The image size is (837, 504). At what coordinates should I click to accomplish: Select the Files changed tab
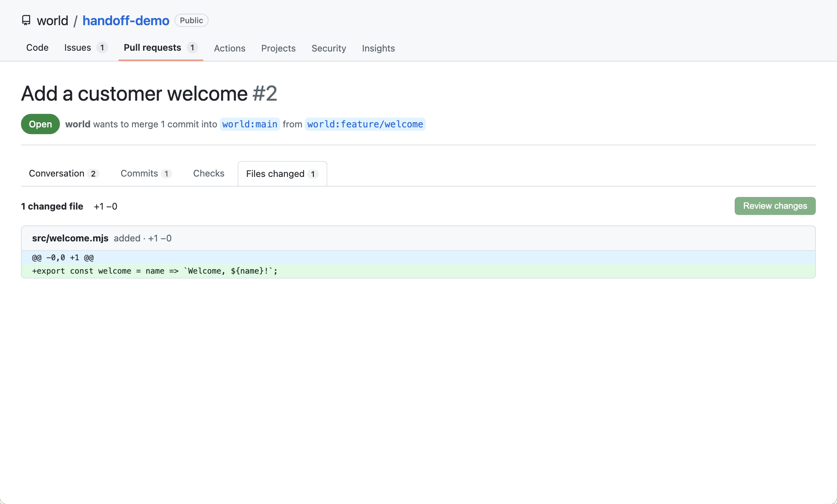282,174
